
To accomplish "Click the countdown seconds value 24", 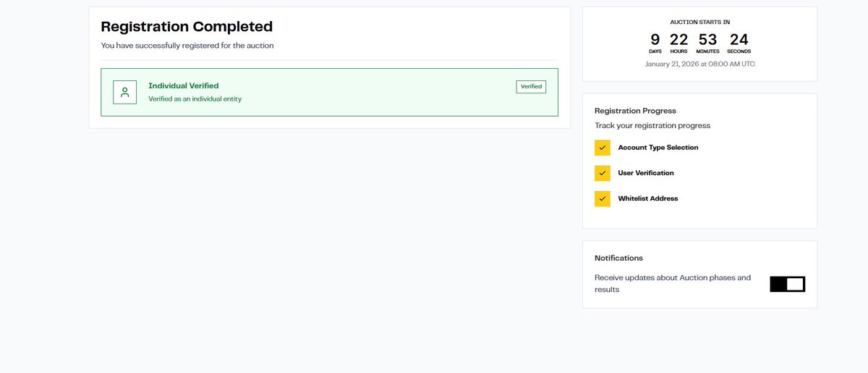I will (739, 39).
